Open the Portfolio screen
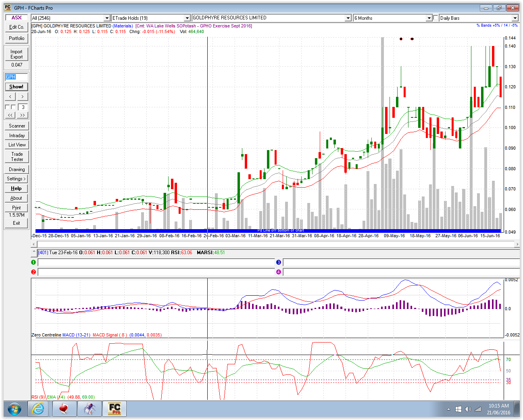 tap(17, 38)
